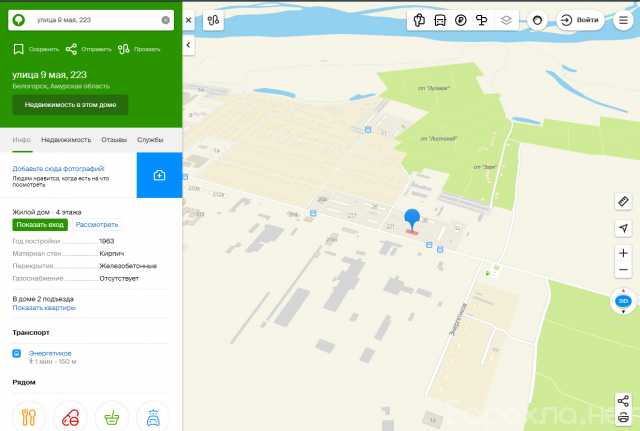The width and height of the screenshot is (640, 431).
Task: Switch to the Отзывы tab
Action: click(x=114, y=140)
